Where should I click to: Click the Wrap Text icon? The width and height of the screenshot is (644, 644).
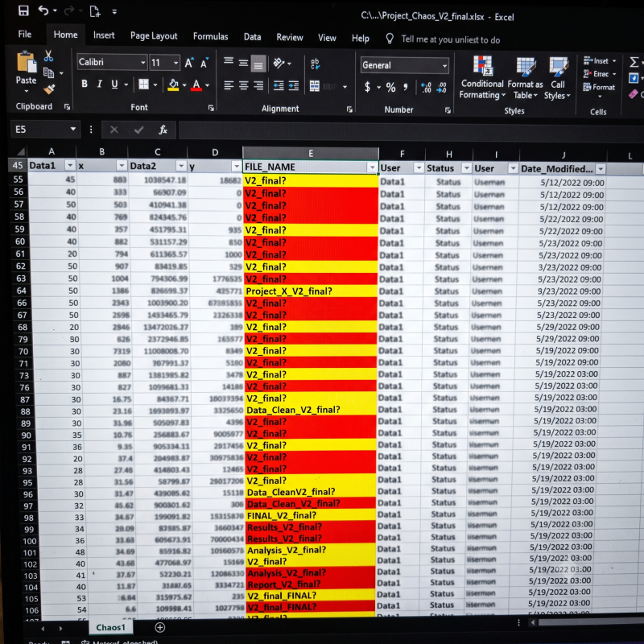[315, 64]
